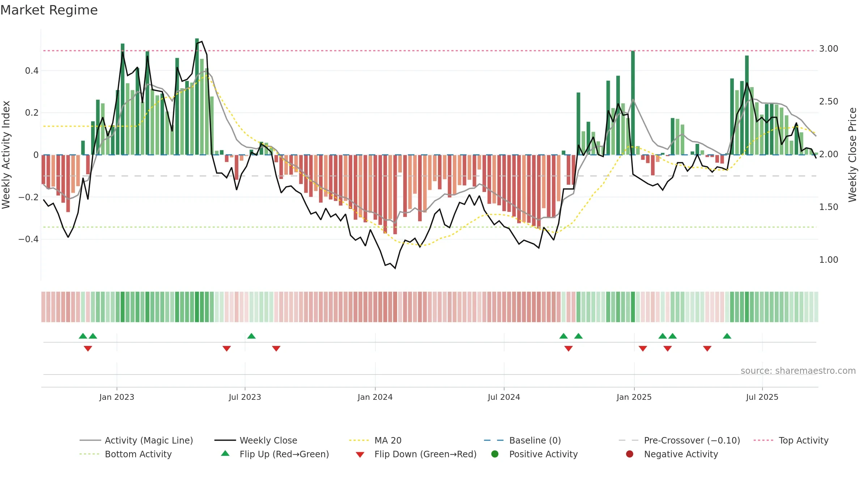The height and width of the screenshot is (488, 868).
Task: Click the Jul 2024 x-axis label
Action: coord(504,397)
